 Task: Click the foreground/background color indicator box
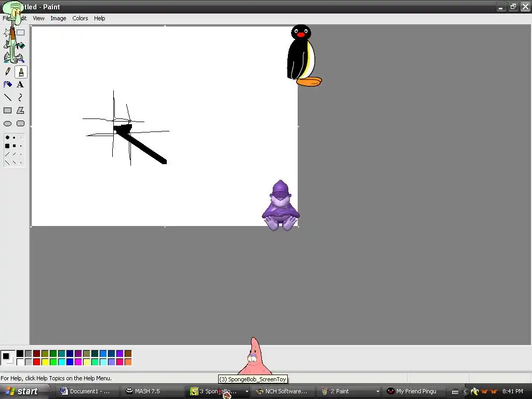[x=7, y=358]
